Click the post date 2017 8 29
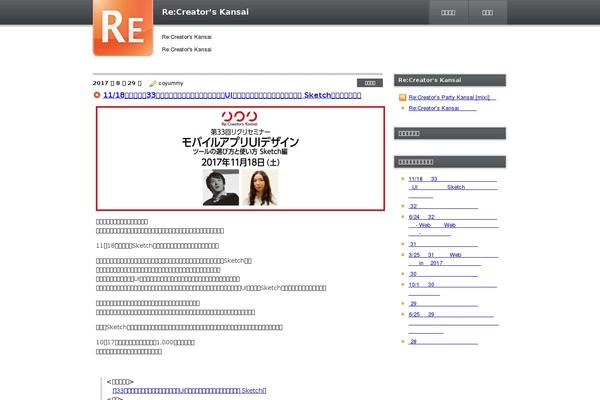Image resolution: width=600 pixels, height=400 pixels. pyautogui.click(x=117, y=83)
